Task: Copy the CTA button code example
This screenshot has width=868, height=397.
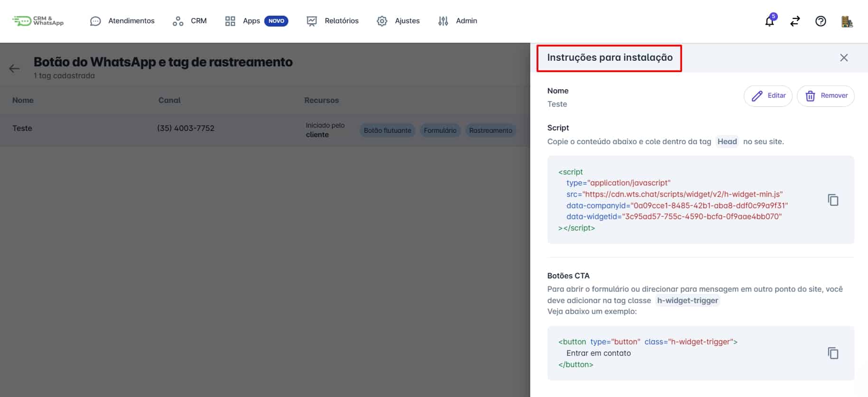Action: 833,353
